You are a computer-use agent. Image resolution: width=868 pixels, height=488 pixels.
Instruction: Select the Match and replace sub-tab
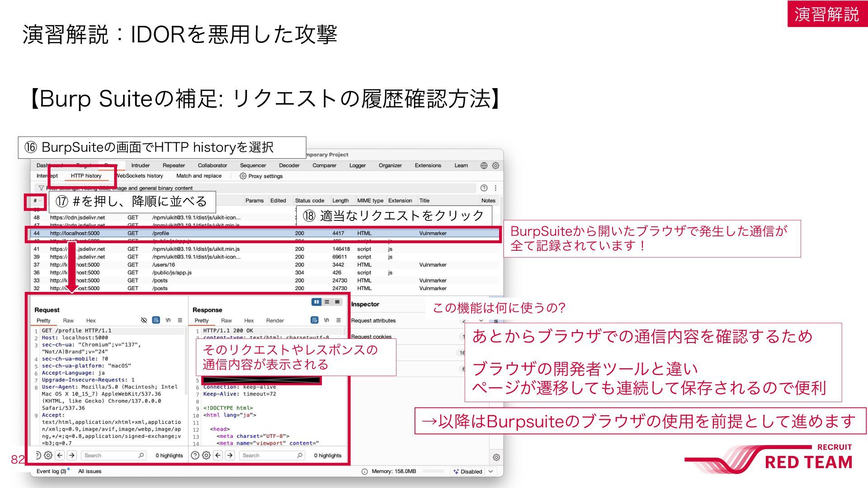point(199,176)
